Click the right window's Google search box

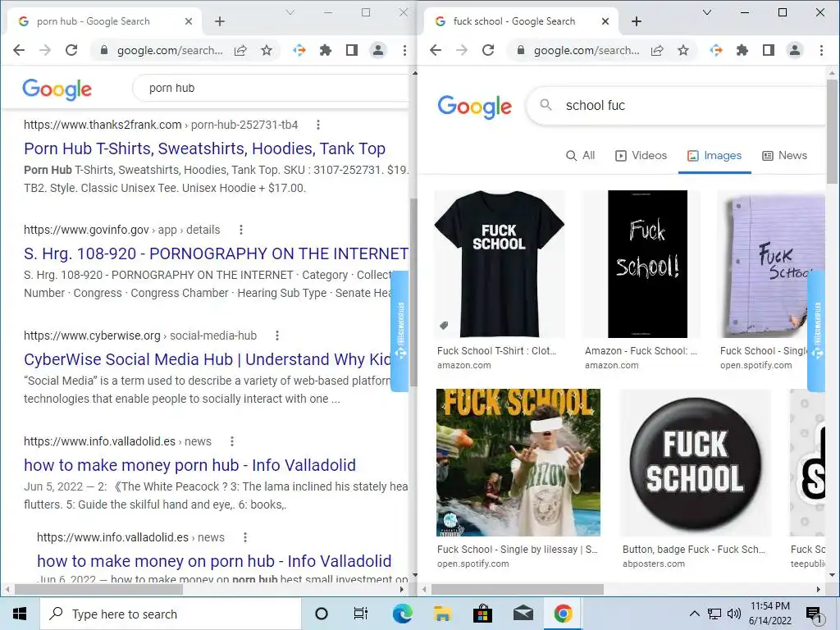pyautogui.click(x=676, y=106)
